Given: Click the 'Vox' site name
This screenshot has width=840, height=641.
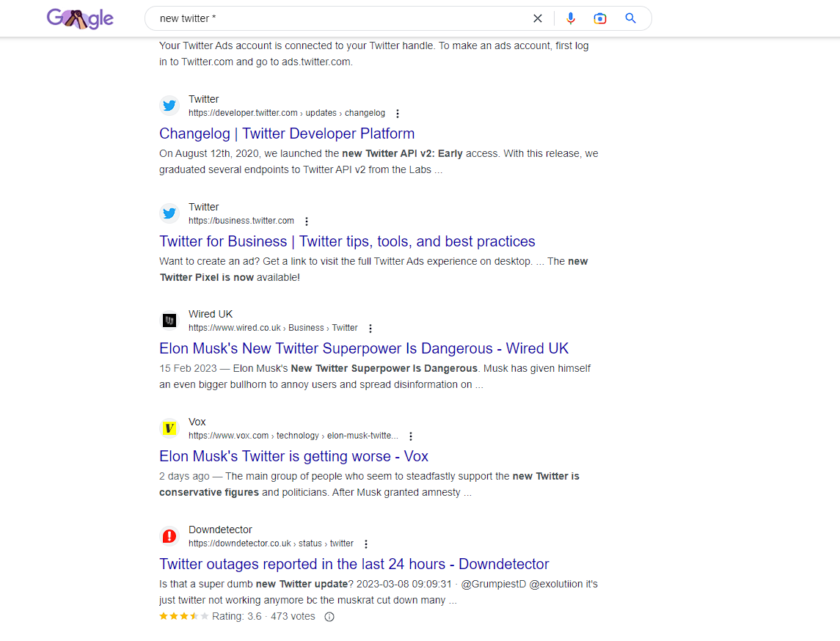Looking at the screenshot, I should pos(197,422).
